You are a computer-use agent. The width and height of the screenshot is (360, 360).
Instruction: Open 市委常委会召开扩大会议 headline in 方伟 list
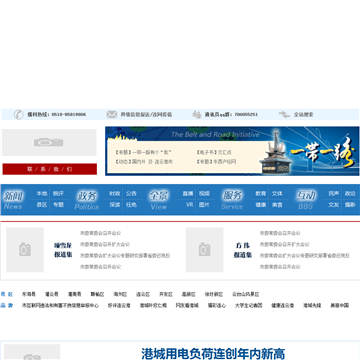click(x=285, y=244)
